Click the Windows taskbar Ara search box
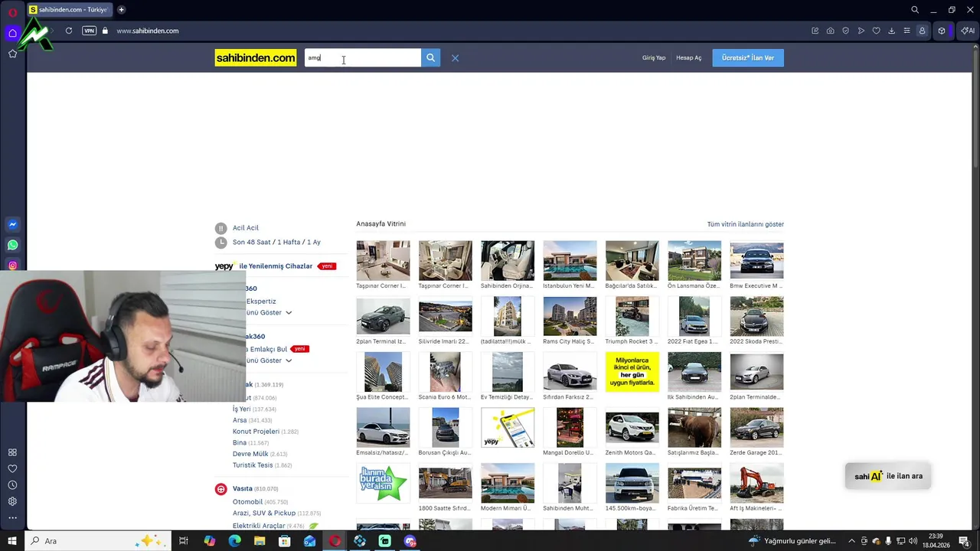 click(99, 541)
